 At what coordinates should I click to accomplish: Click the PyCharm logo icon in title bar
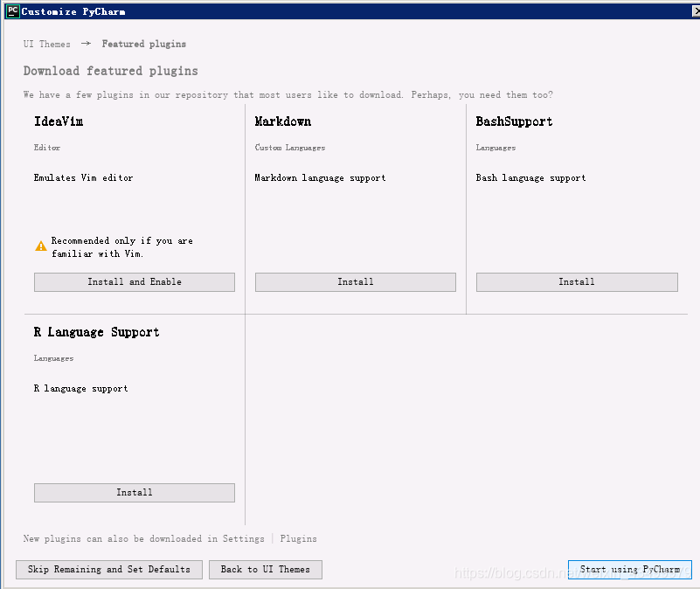pyautogui.click(x=12, y=11)
